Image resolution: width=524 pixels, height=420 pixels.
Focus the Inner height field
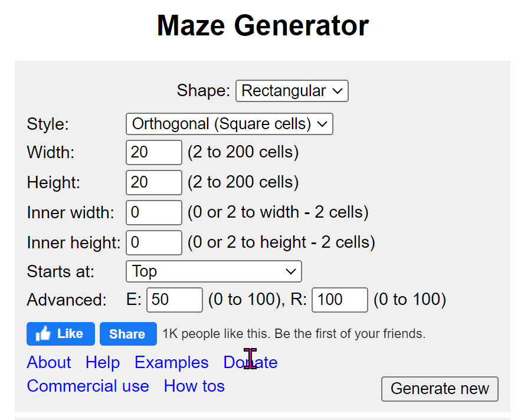[x=154, y=242]
